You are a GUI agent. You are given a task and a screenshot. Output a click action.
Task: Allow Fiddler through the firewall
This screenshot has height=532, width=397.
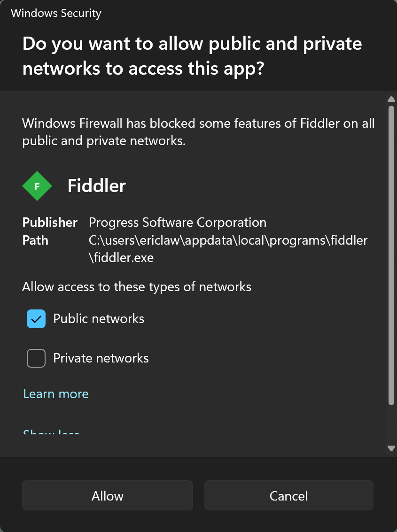coord(107,495)
